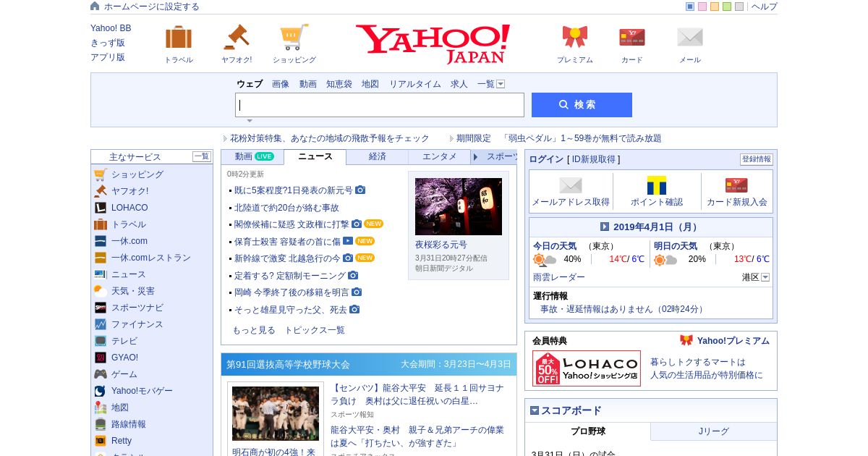Switch to the 経済 news tab
Image resolution: width=868 pixels, height=456 pixels.
(378, 156)
